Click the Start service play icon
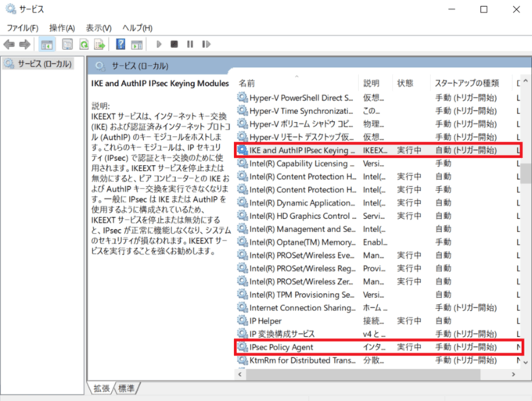The width and height of the screenshot is (532, 401). point(159,44)
